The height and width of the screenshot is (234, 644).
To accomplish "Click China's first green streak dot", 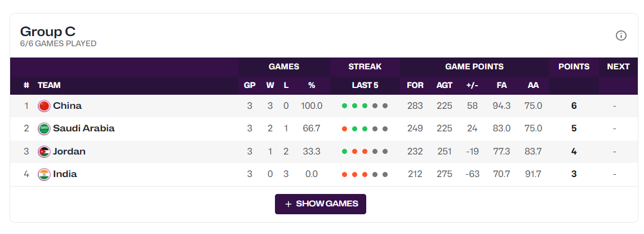I will [344, 106].
